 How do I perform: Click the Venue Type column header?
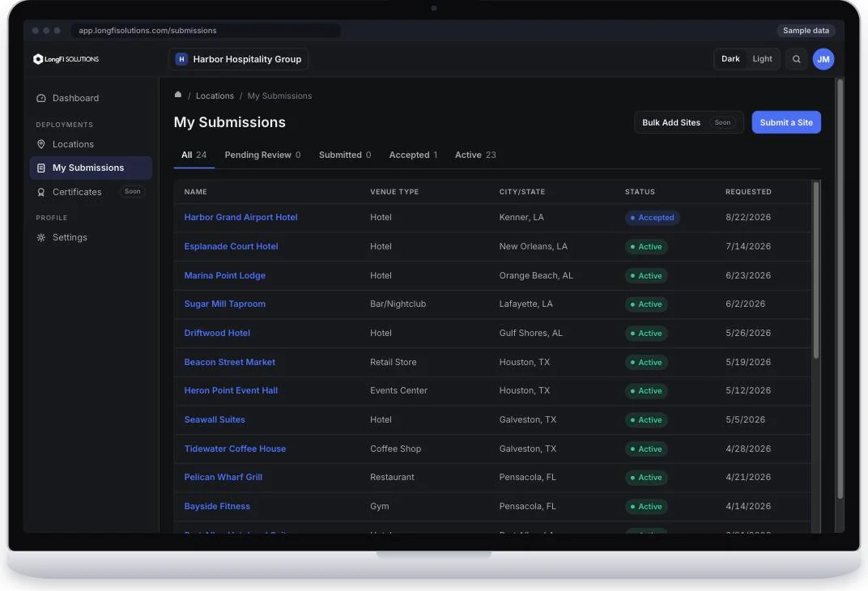pyautogui.click(x=394, y=192)
